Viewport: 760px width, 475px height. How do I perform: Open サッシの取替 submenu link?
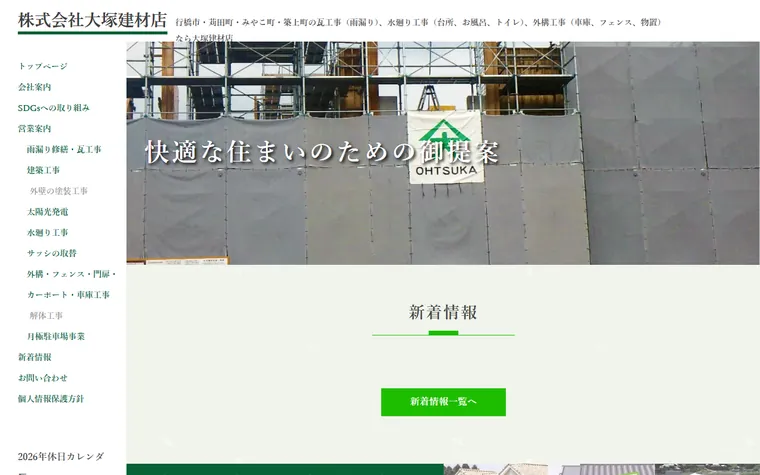(x=52, y=253)
